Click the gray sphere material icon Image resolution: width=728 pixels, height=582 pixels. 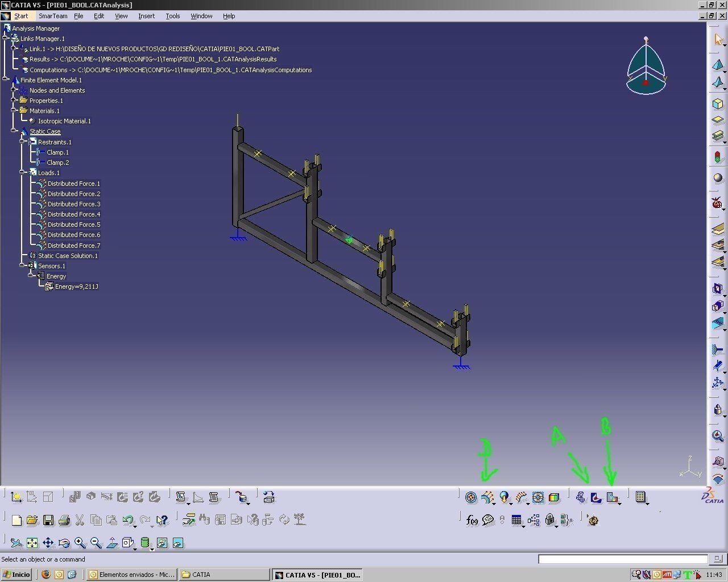pos(718,178)
